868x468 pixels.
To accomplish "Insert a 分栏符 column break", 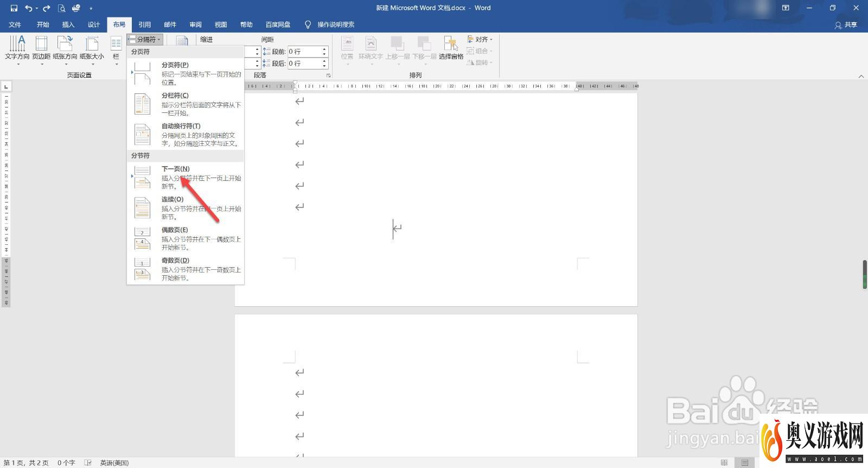I will [x=186, y=104].
